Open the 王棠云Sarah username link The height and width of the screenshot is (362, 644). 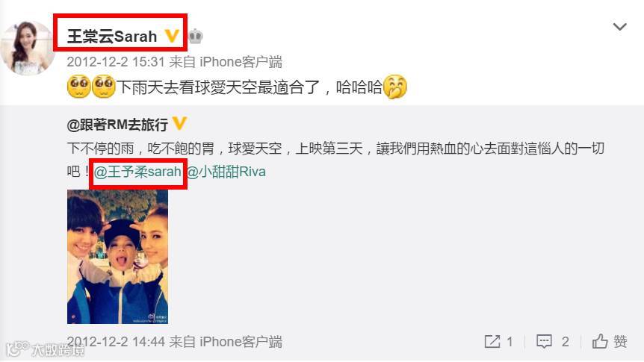click(x=112, y=37)
